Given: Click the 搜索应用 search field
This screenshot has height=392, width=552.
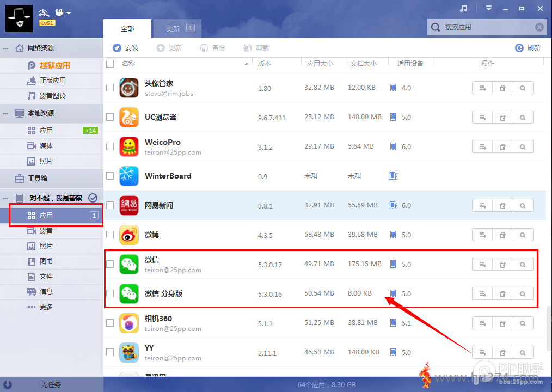Looking at the screenshot, I should pyautogui.click(x=487, y=27).
